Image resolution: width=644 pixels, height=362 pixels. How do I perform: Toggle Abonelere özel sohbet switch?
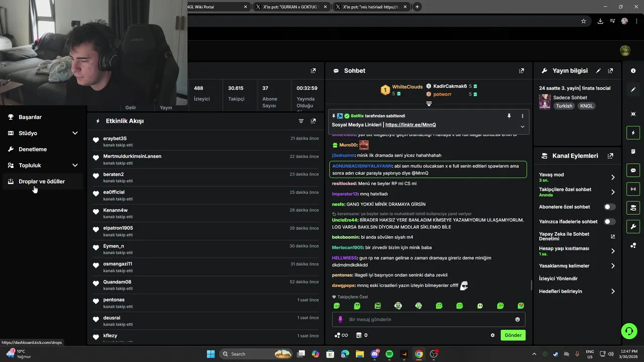[x=609, y=207]
